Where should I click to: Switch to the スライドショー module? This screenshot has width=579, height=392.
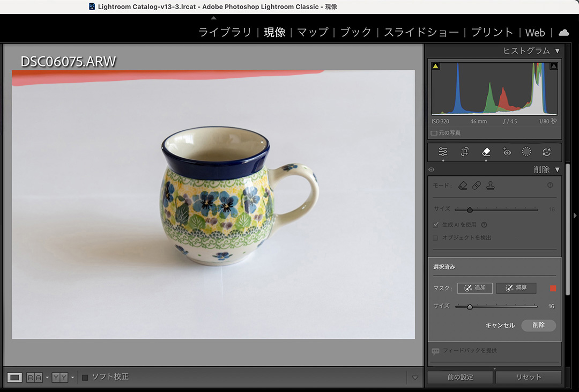point(421,33)
